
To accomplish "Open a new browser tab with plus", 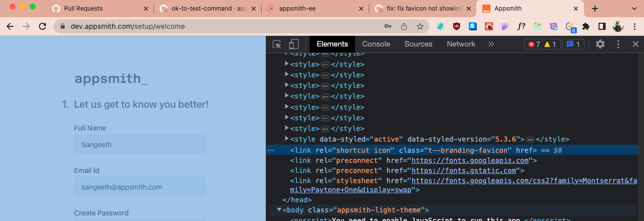I will point(595,9).
